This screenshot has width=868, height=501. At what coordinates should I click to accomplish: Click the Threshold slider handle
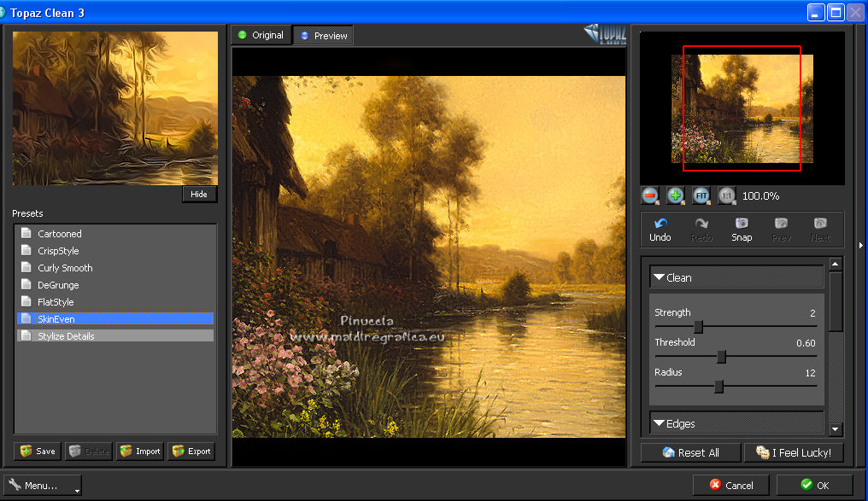click(721, 357)
